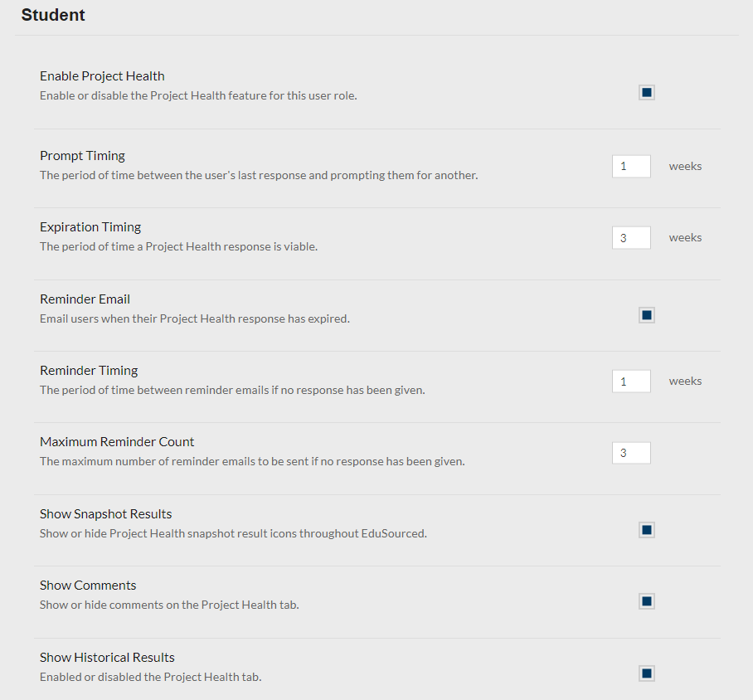
Task: Disable the Show Comments checkbox
Action: click(x=646, y=601)
